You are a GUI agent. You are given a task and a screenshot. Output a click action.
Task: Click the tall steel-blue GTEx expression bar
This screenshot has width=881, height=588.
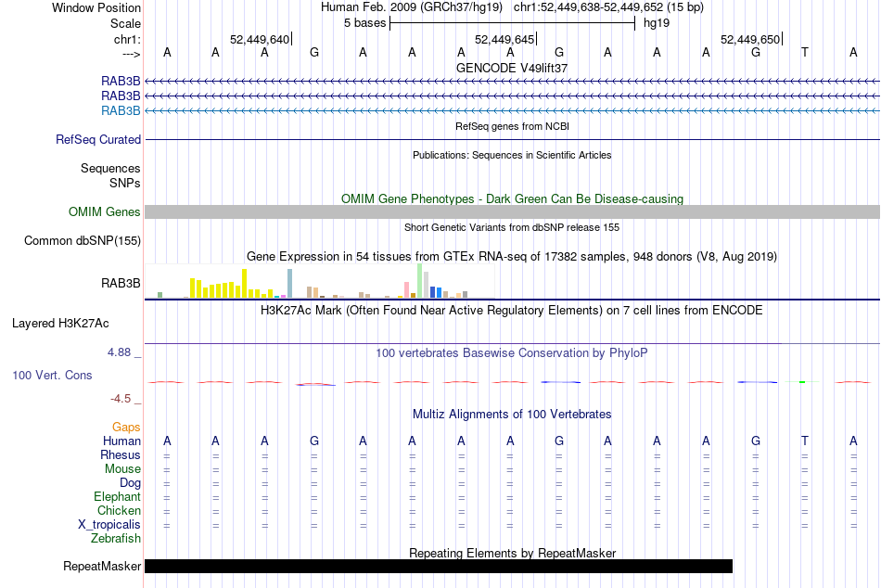click(290, 283)
